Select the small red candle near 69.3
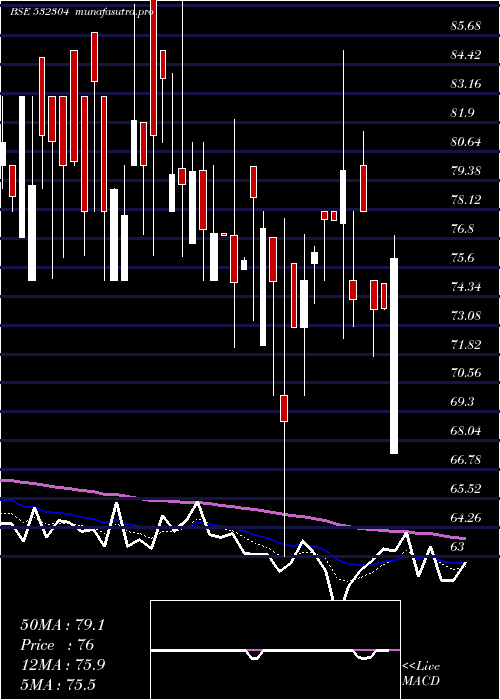 [x=284, y=408]
